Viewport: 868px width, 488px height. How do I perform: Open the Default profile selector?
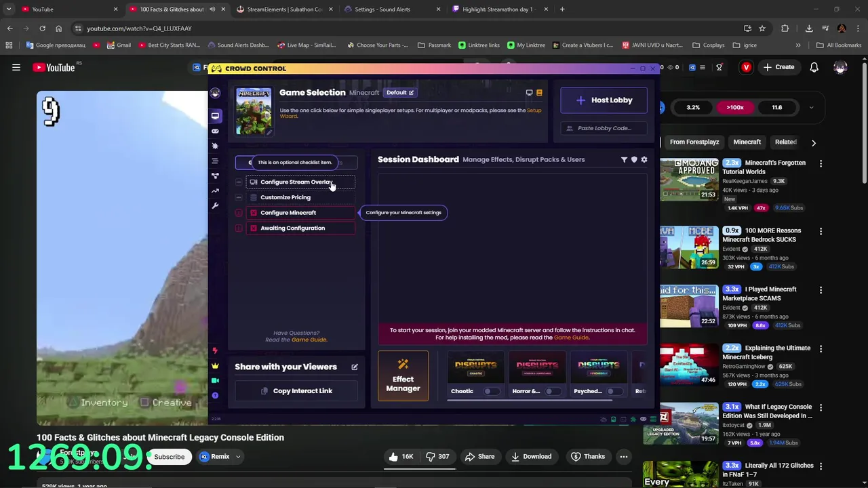[x=400, y=93]
